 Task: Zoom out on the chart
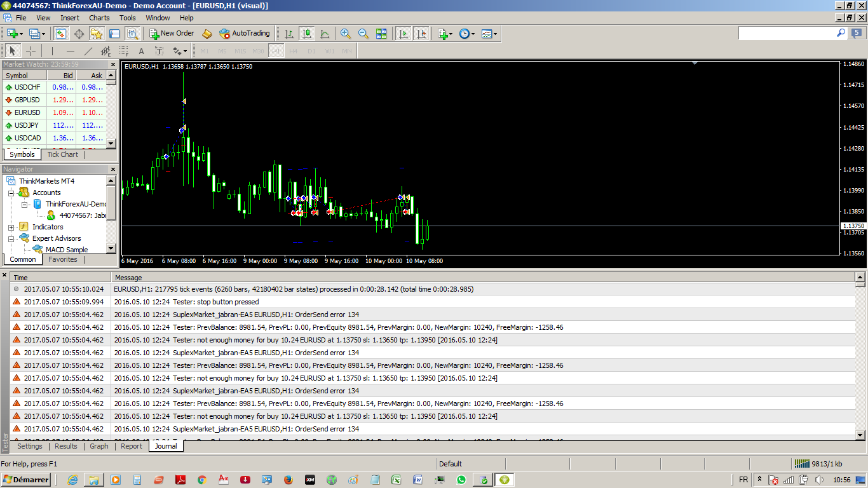coord(363,34)
